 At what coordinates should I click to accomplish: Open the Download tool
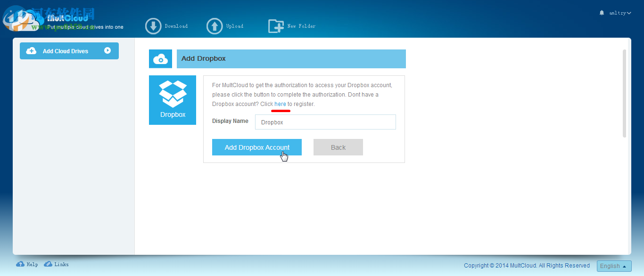coord(153,26)
